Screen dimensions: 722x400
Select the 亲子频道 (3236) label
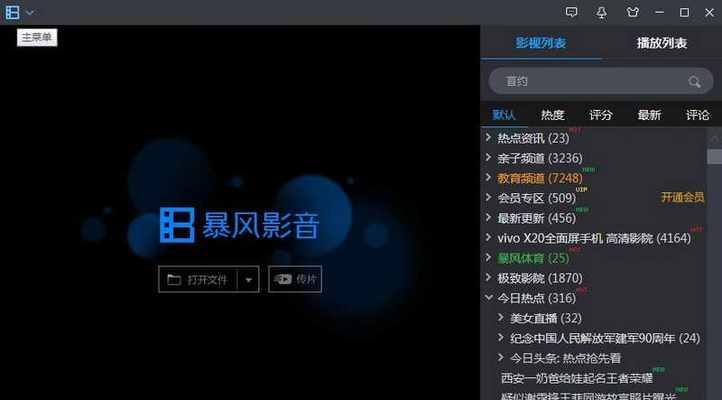click(540, 158)
